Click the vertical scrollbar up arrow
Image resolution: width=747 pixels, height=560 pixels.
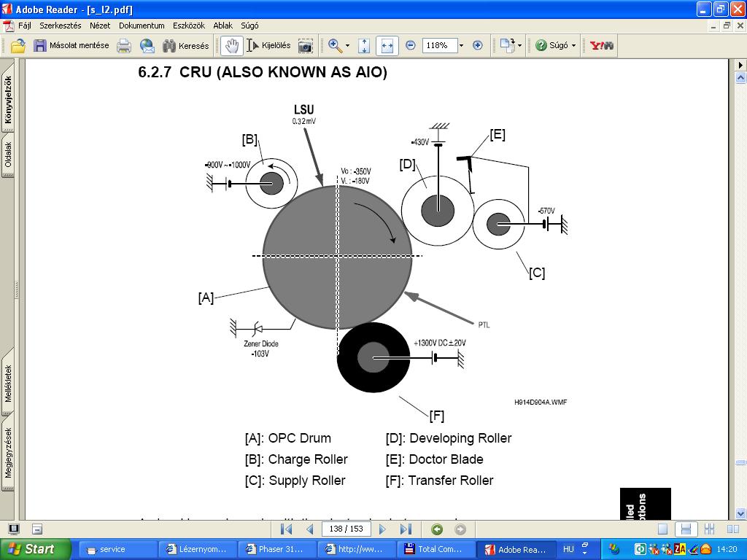741,77
